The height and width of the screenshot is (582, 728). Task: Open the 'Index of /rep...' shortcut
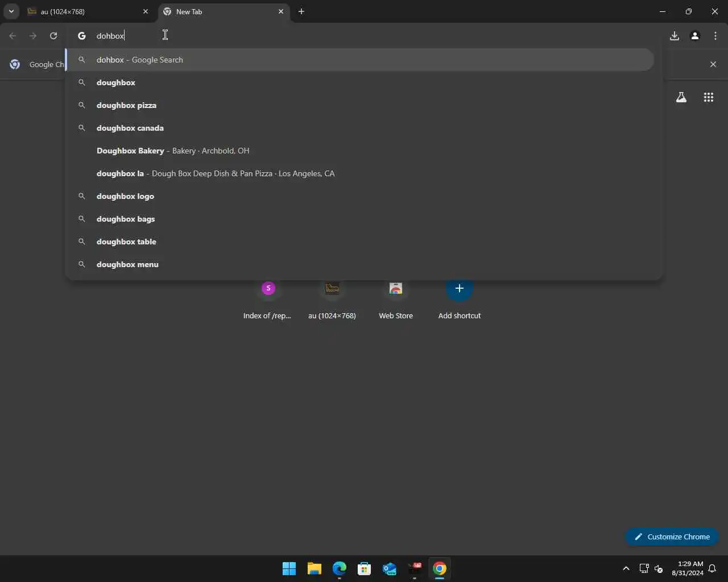coord(268,301)
